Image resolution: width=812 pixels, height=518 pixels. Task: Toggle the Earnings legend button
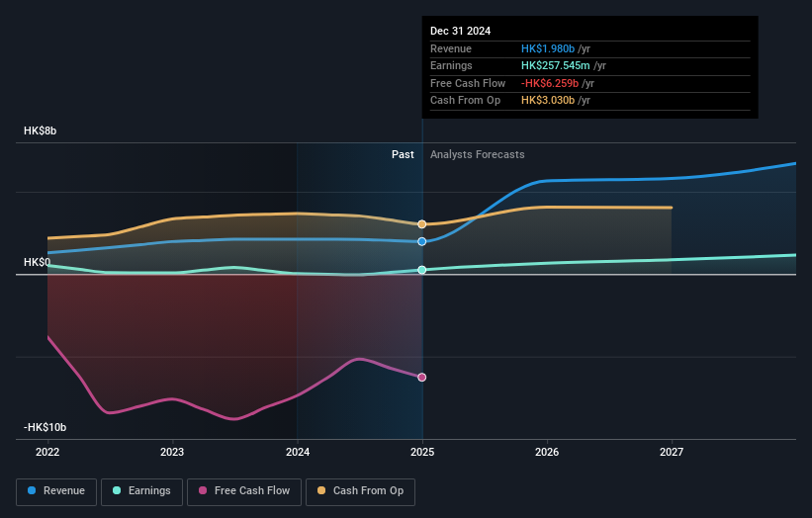tap(141, 491)
